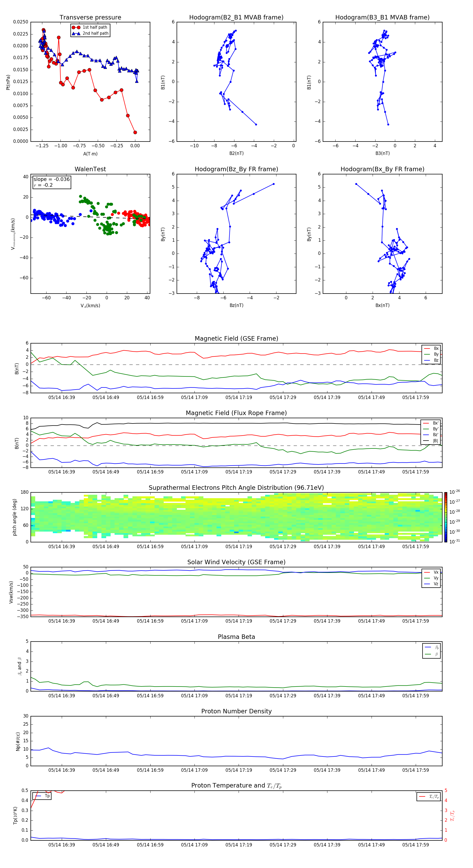This screenshot has width=473, height=868.
Task: Click the 'slope = -0.036' annotation
Action: pos(52,179)
